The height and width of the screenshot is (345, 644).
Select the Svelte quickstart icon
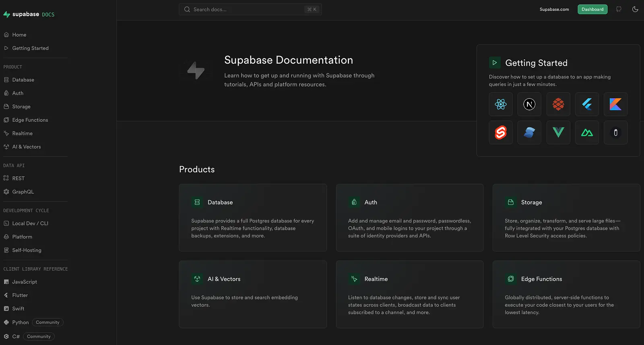501,132
